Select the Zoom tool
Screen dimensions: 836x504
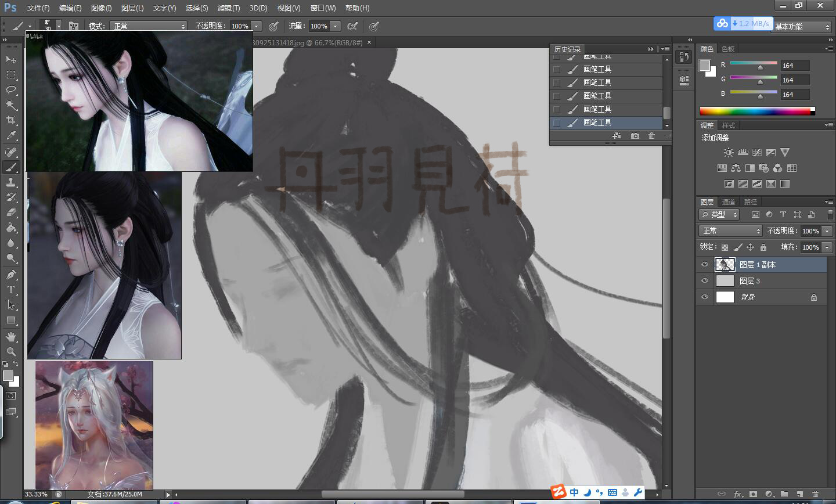[x=11, y=352]
